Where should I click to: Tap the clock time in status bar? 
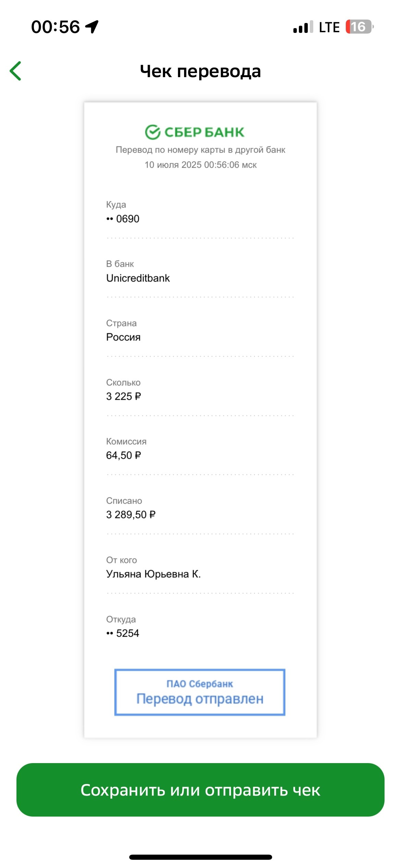click(x=56, y=27)
